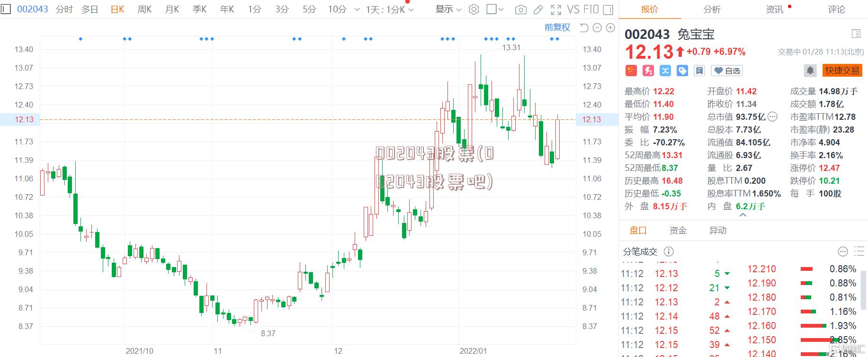Image resolution: width=868 pixels, height=357 pixels.
Task: Take a chart screenshot with camera icon
Action: pos(520,9)
